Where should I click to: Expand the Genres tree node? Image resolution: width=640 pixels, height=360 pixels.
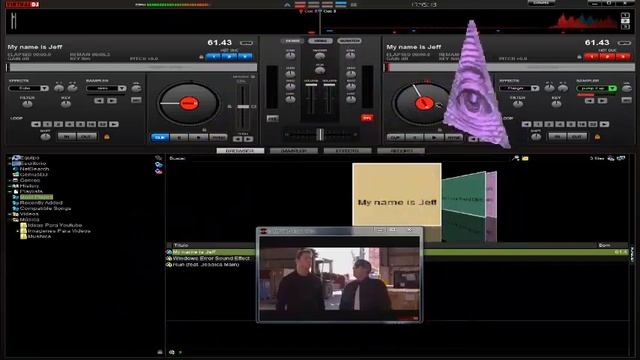(10, 180)
